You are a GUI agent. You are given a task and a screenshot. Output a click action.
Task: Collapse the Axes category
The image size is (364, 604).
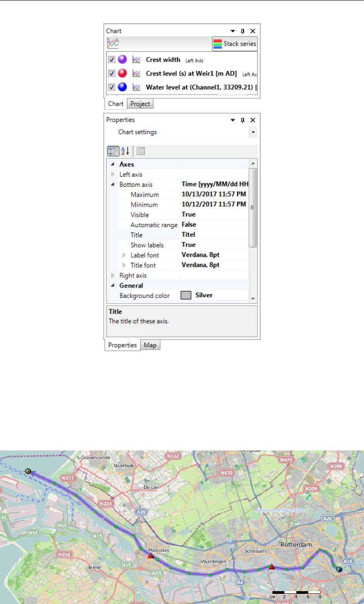click(x=112, y=164)
